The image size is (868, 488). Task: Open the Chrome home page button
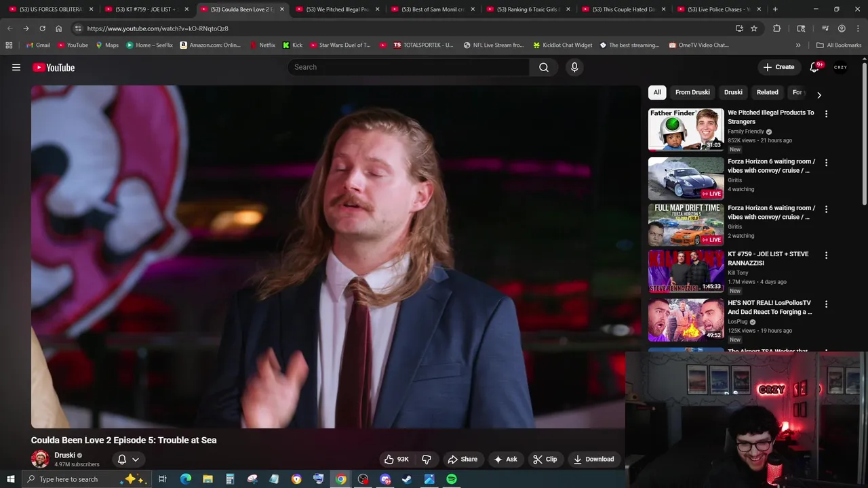(58, 28)
